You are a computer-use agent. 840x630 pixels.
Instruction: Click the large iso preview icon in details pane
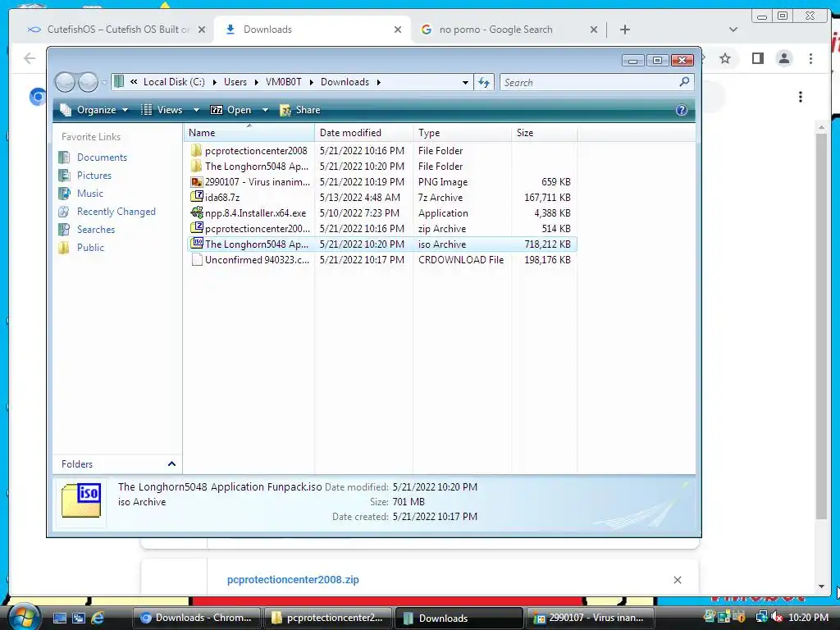click(81, 500)
